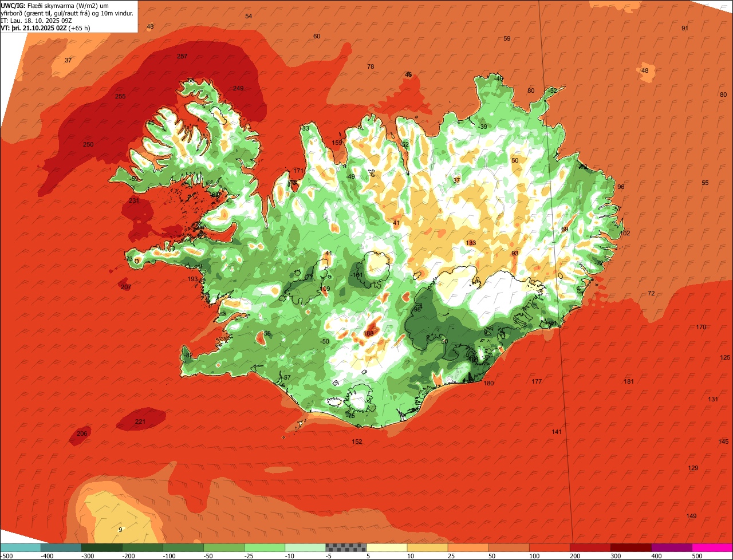Viewport: 733px width, 560px height.
Task: Click the valid time 'VT: þri. 21.10.2025 02Z'
Action: [x=34, y=28]
